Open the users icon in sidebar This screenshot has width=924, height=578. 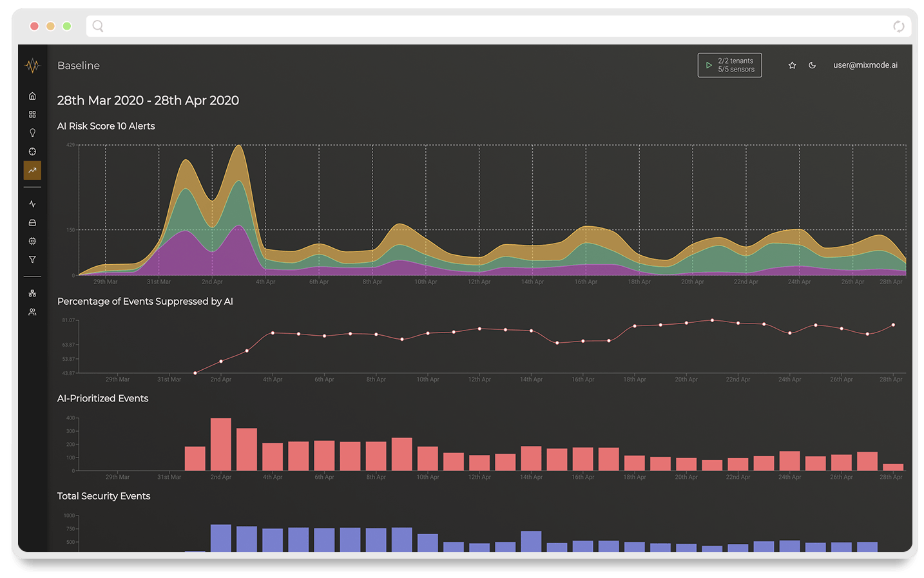point(32,312)
